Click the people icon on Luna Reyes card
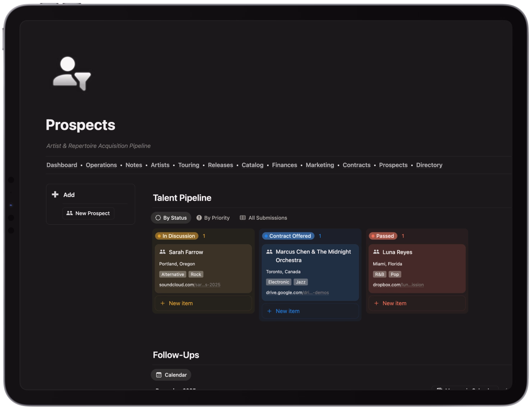 [376, 252]
